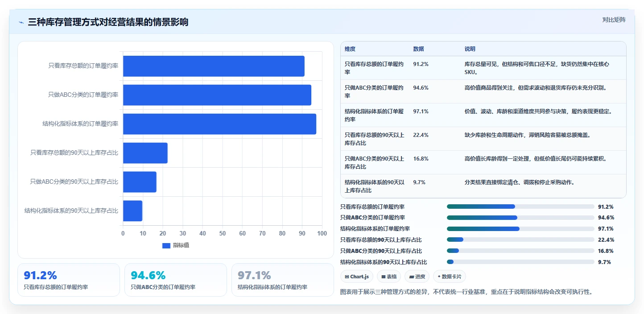The height and width of the screenshot is (314, 644).
Task: Click the 97.1% progress bar
Action: 520,229
